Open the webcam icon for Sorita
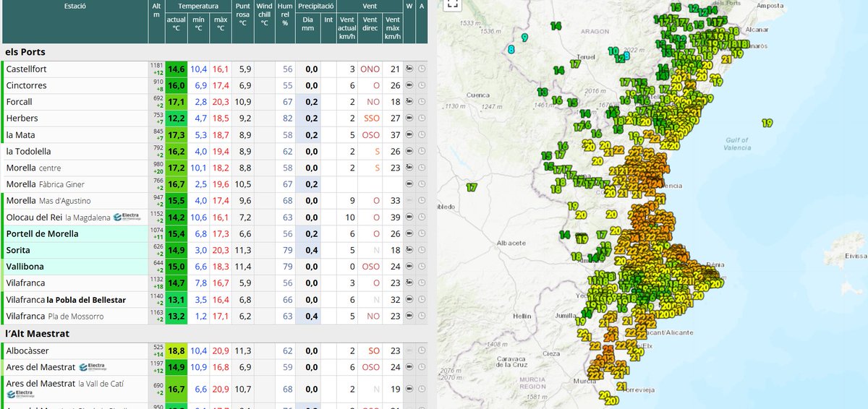The width and height of the screenshot is (868, 409). [x=409, y=250]
